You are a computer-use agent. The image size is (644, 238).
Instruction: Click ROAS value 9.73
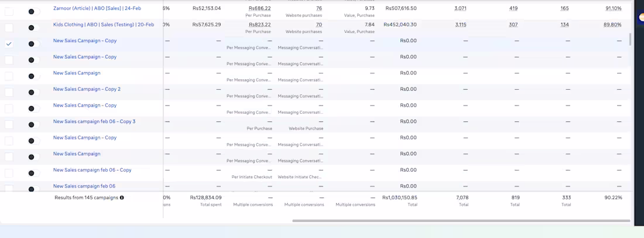click(x=369, y=8)
